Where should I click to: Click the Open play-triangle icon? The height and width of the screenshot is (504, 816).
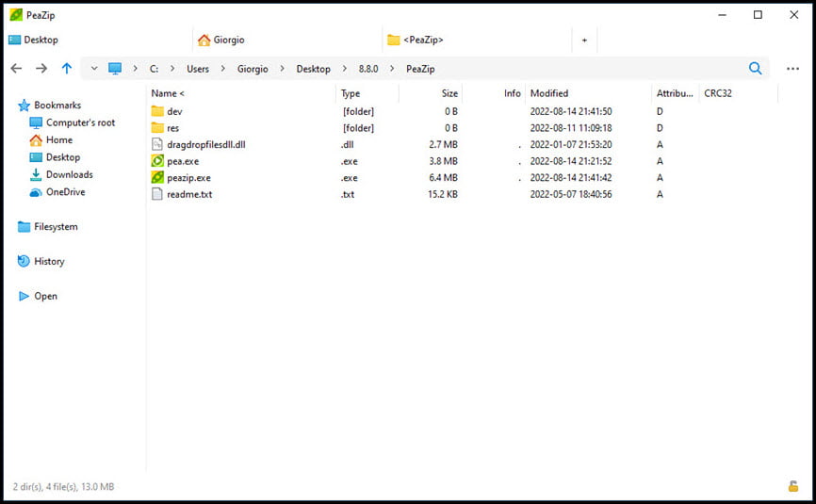(24, 296)
